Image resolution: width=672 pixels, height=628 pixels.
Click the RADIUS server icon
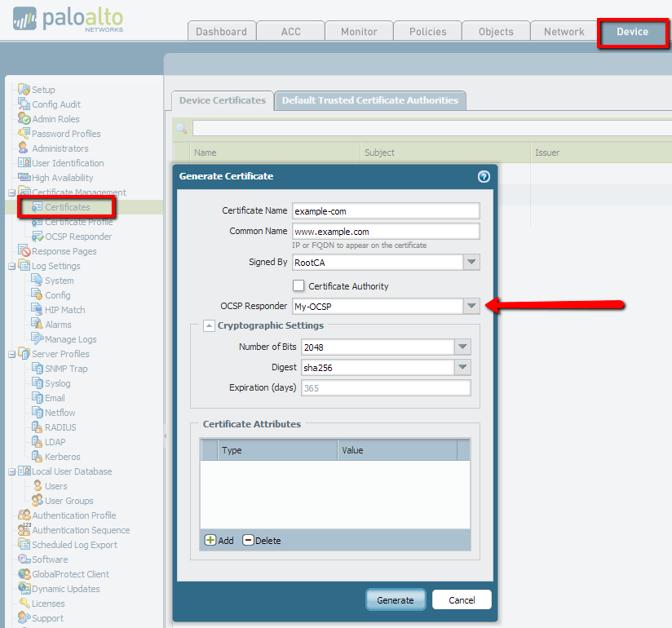pos(38,427)
